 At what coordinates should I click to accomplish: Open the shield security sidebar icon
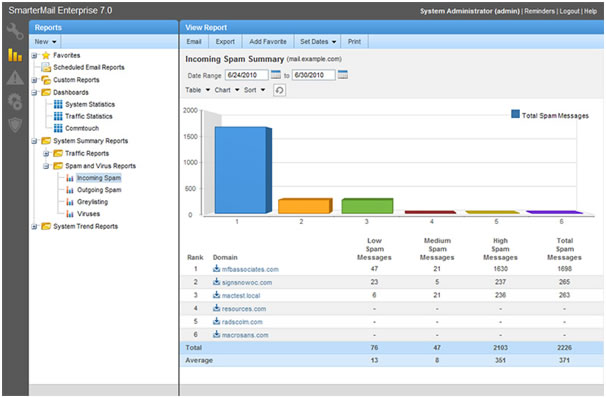point(15,125)
